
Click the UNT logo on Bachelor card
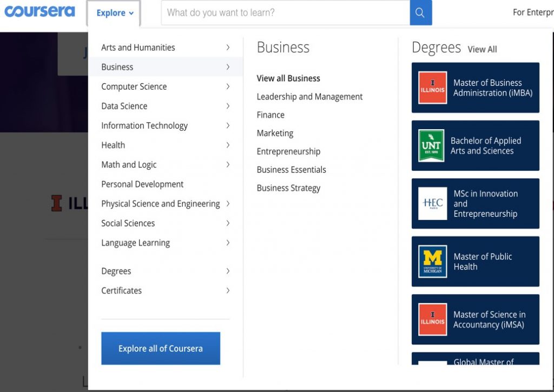click(x=431, y=145)
